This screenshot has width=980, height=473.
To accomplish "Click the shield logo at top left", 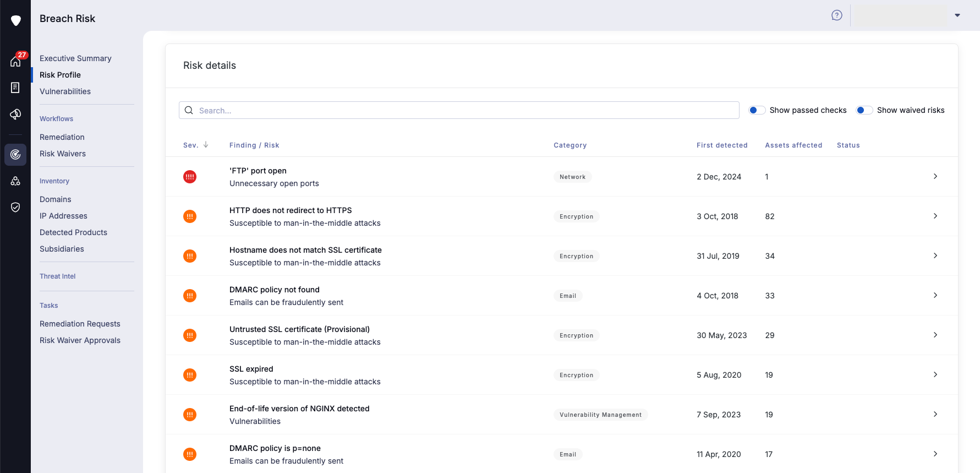I will click(16, 20).
